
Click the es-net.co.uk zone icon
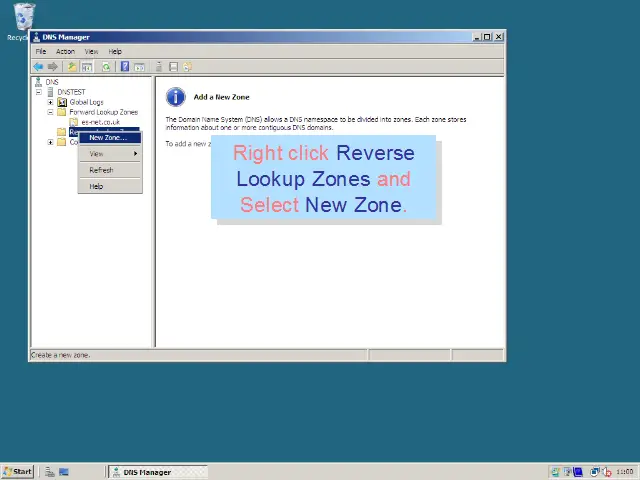point(73,122)
